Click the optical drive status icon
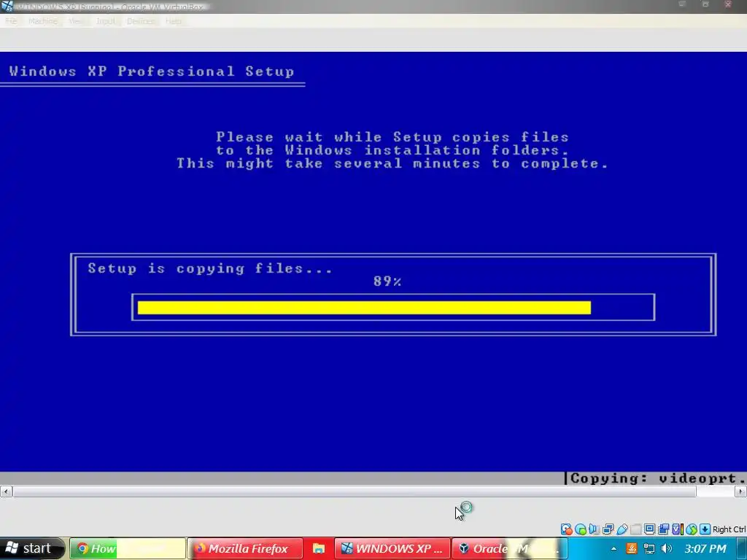Image resolution: width=747 pixels, height=560 pixels. pos(580,529)
